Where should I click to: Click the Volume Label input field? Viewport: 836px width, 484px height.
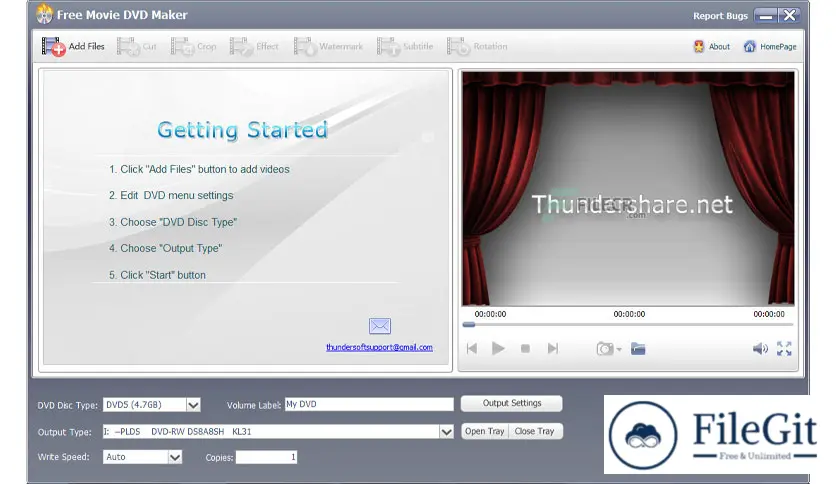pyautogui.click(x=369, y=405)
